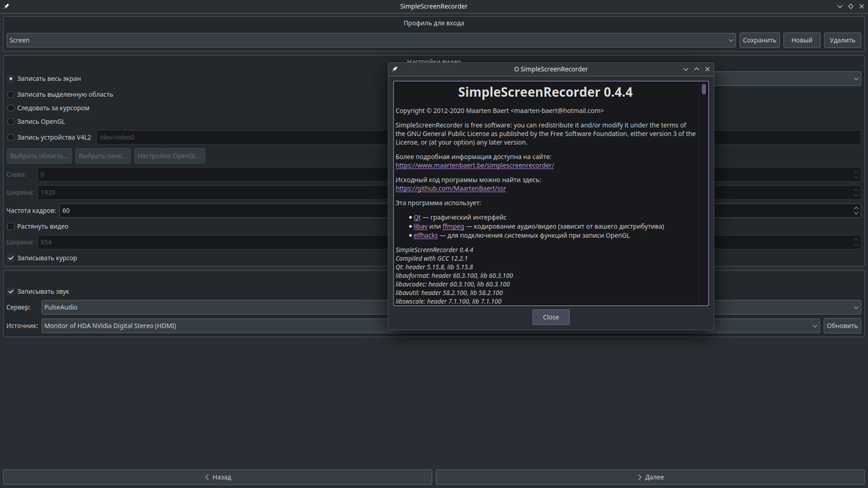This screenshot has height=488, width=868.
Task: Increase Частота кадров with its up stepper arrow
Action: pyautogui.click(x=856, y=207)
